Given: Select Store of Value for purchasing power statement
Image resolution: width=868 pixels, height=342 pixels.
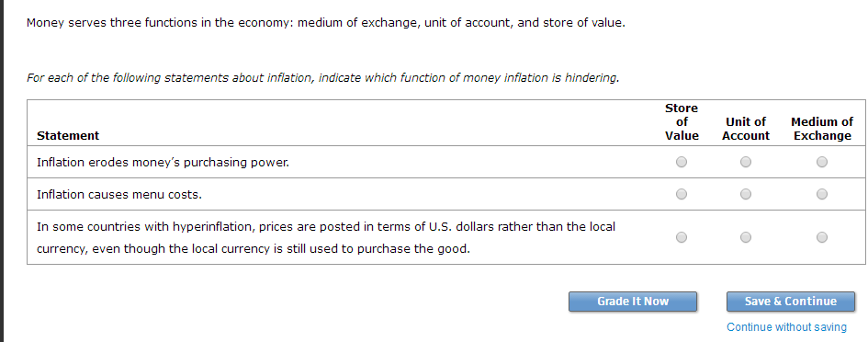Looking at the screenshot, I should tap(682, 162).
